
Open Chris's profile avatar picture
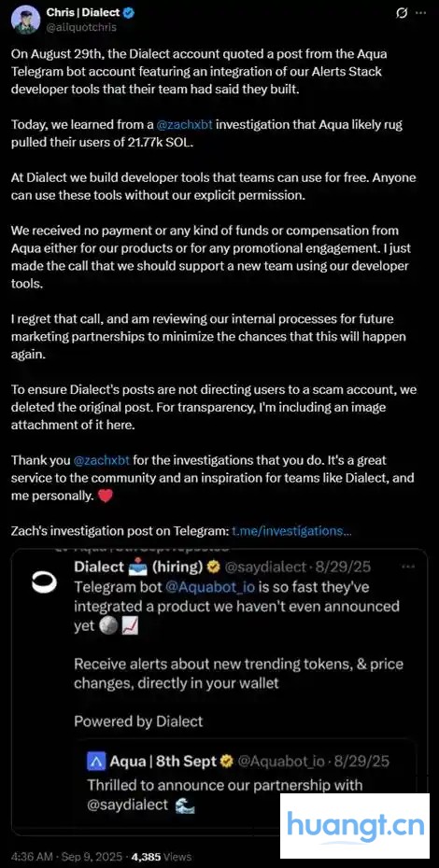point(25,20)
